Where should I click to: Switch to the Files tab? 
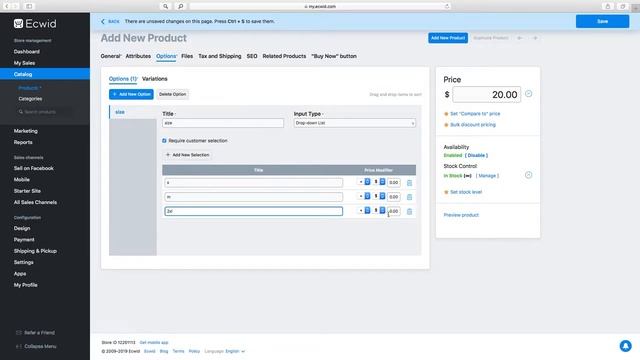(187, 56)
